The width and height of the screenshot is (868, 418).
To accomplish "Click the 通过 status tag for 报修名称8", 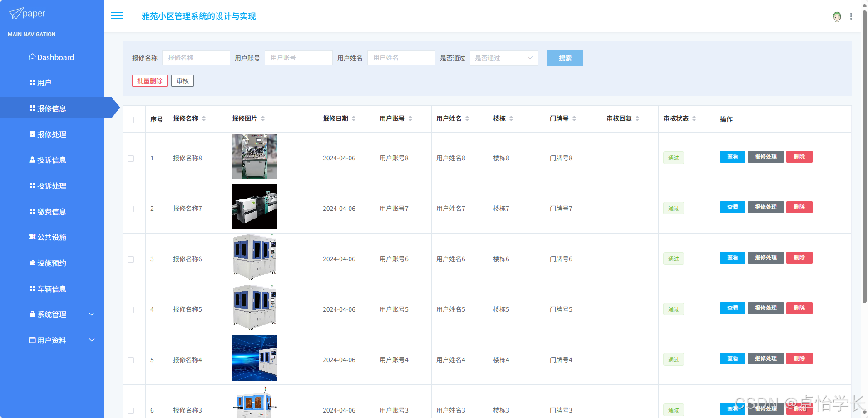I will [x=674, y=158].
